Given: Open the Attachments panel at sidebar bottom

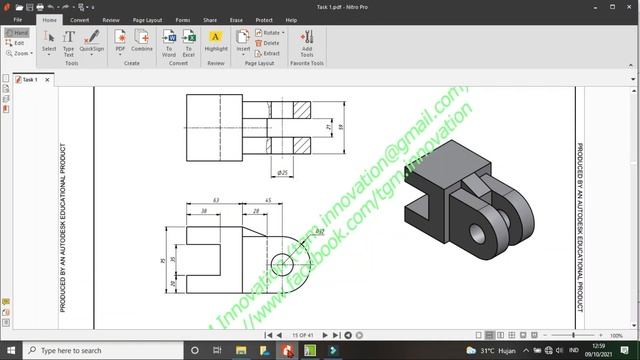Looking at the screenshot, I should (x=6, y=312).
